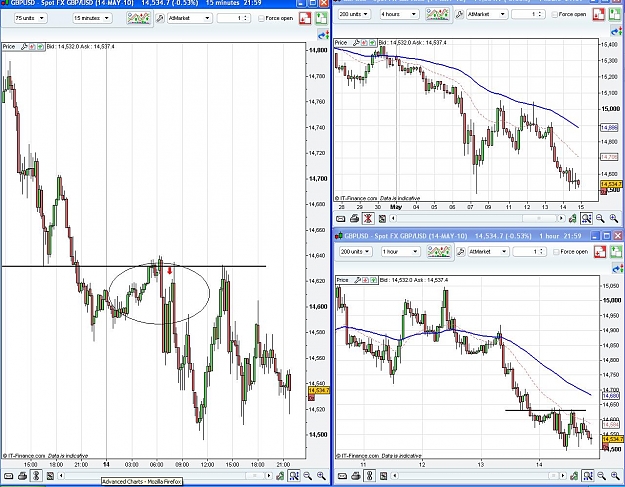Open units dropdown in 15 minutes chart
This screenshot has width=625, height=487.
[31, 18]
